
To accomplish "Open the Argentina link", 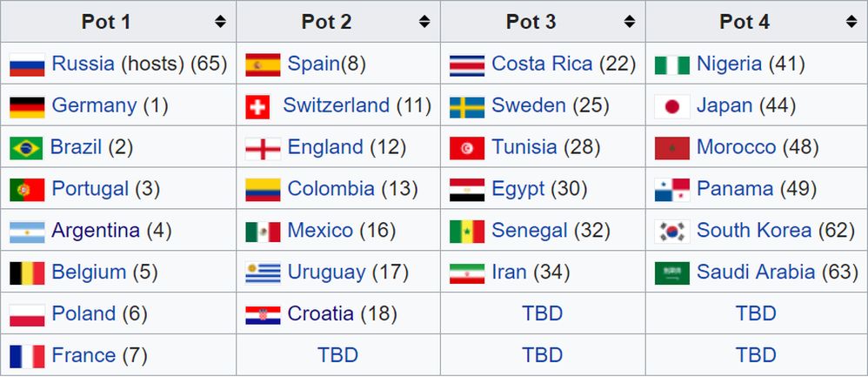I will [x=96, y=231].
